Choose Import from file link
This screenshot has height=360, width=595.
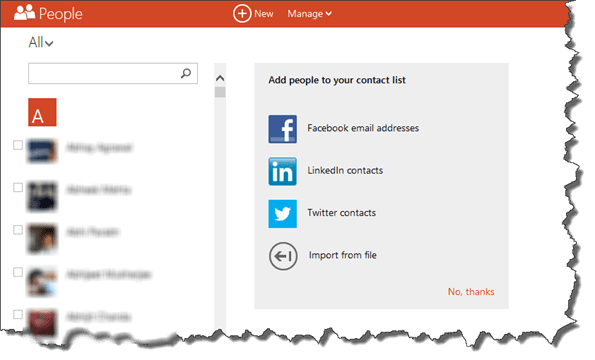tap(343, 255)
